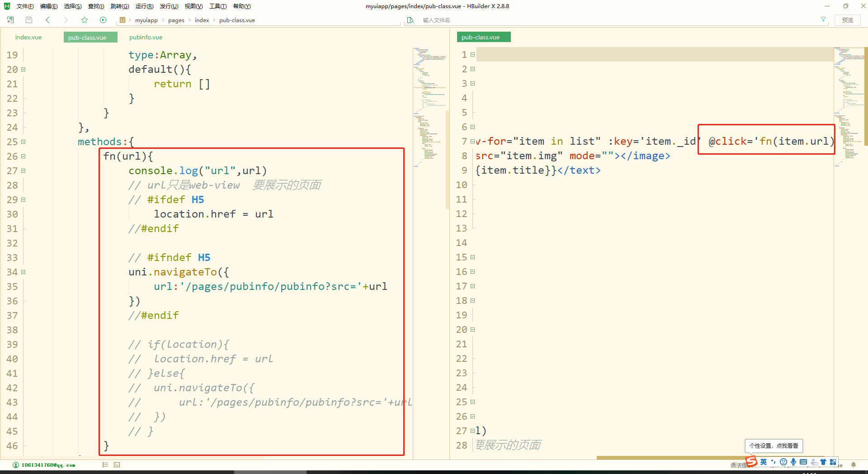Click the microphone voice input icon
868x474 pixels.
793,462
